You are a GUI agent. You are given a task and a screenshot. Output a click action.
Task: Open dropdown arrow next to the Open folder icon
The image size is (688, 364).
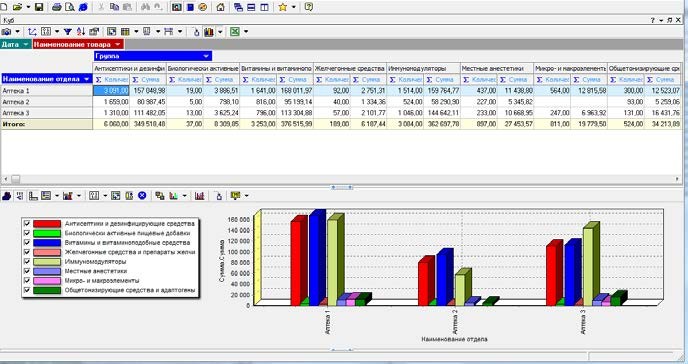click(29, 7)
